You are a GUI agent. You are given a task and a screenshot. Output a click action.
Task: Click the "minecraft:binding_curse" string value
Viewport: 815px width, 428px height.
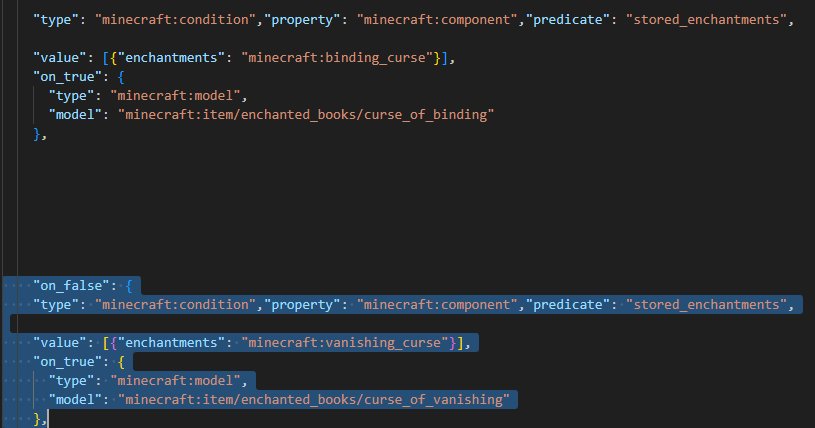337,58
